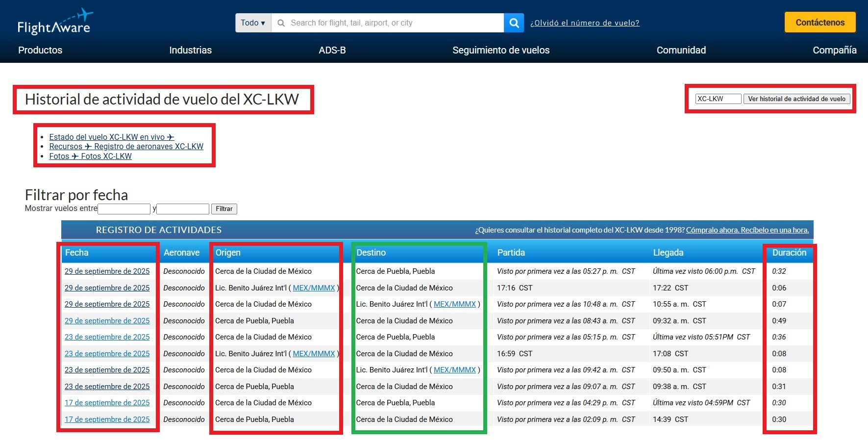This screenshot has width=868, height=445.
Task: Open the Productos menu
Action: pos(40,50)
